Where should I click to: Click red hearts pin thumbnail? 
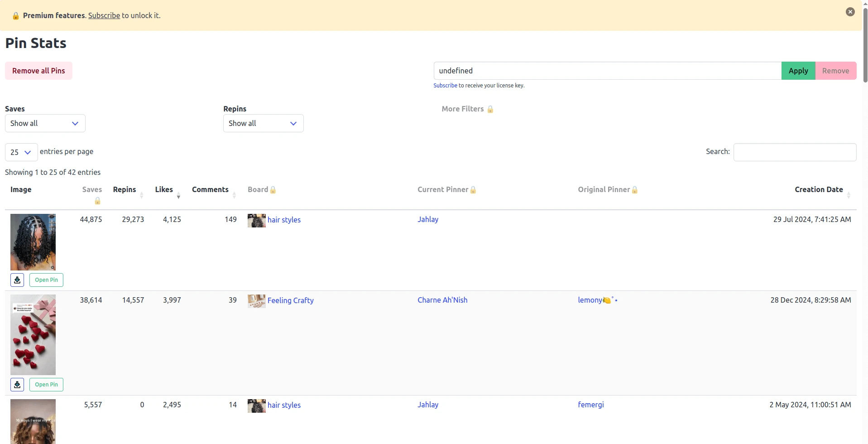pyautogui.click(x=33, y=335)
